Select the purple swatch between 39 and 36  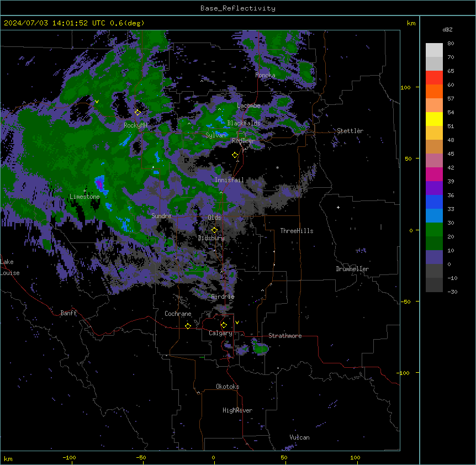(x=434, y=188)
